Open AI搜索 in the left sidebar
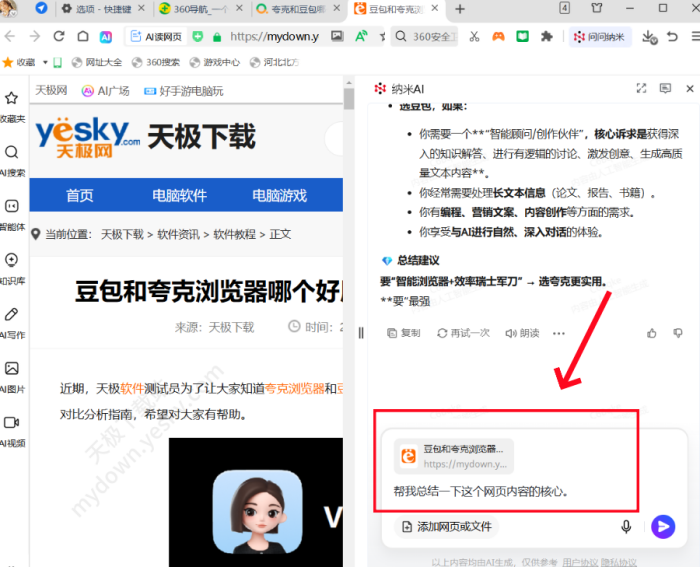Screen dimensions: 700x567 point(12,159)
